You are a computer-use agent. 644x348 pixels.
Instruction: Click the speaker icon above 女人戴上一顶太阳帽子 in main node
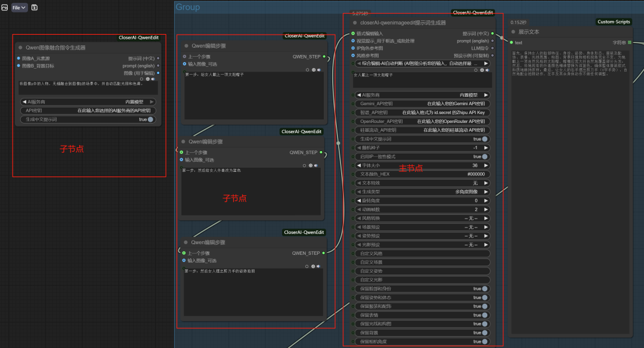487,70
